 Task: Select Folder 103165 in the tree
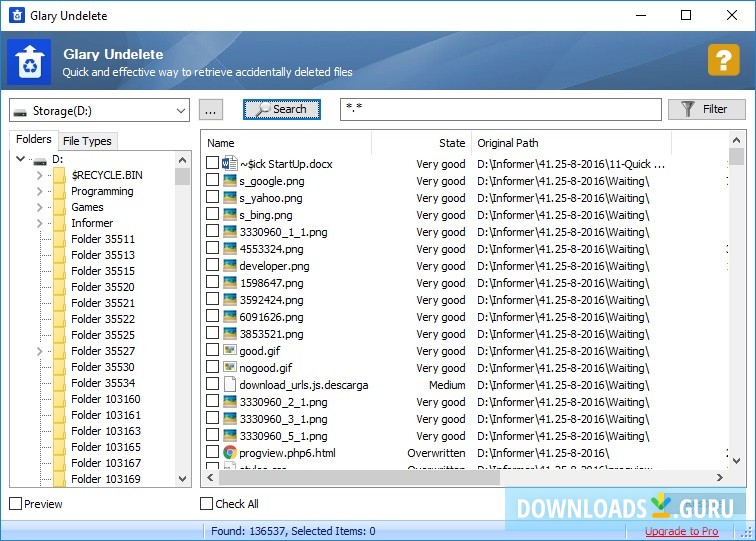pos(106,447)
